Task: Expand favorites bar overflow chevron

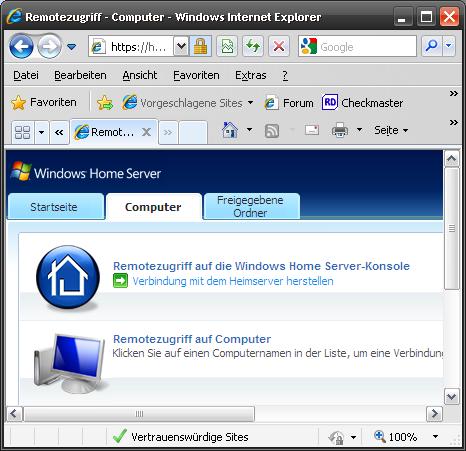Action: pos(453,93)
